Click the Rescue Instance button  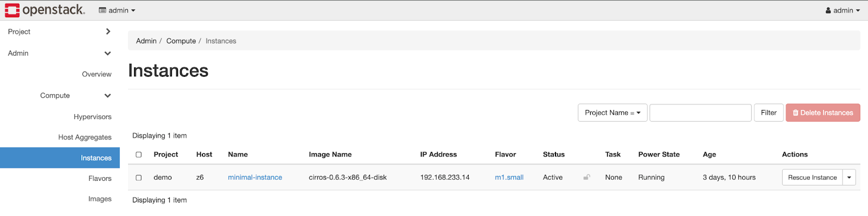pyautogui.click(x=812, y=178)
